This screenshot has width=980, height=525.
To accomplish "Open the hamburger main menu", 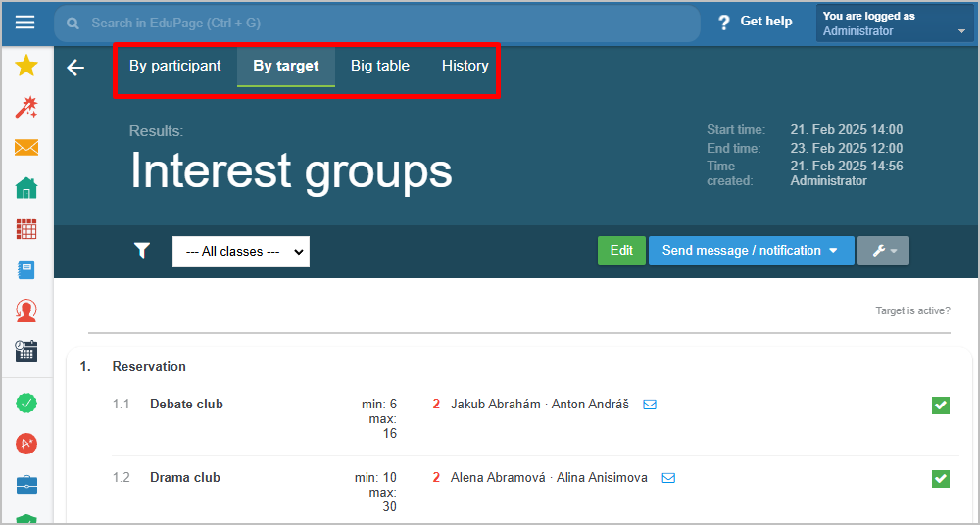I will 25,24.
